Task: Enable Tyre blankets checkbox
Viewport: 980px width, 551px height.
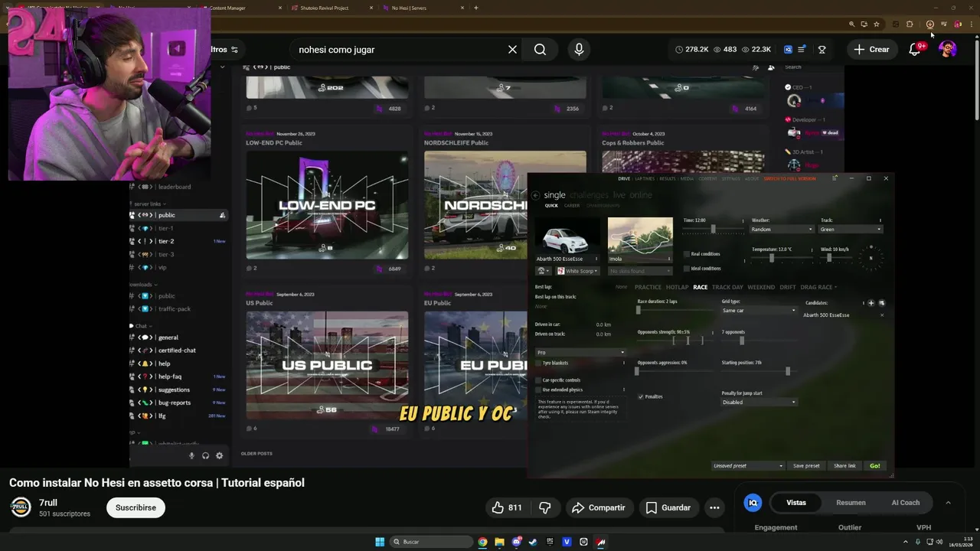Action: coord(538,363)
